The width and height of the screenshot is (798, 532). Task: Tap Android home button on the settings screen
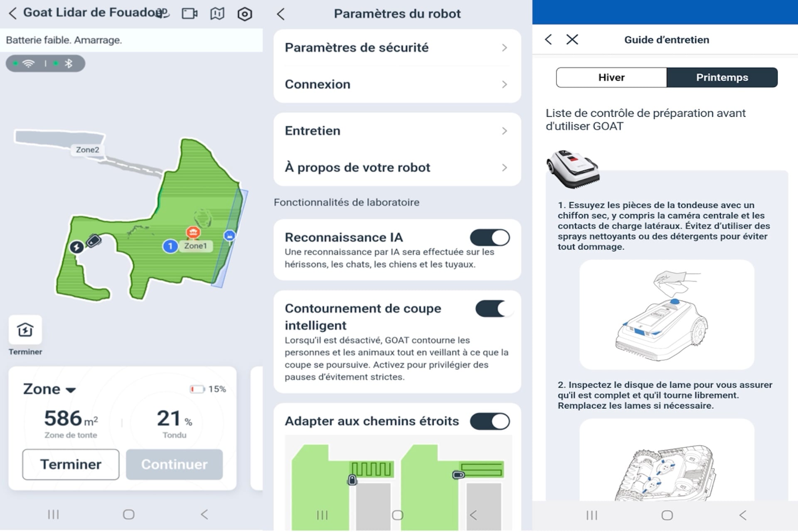click(398, 515)
